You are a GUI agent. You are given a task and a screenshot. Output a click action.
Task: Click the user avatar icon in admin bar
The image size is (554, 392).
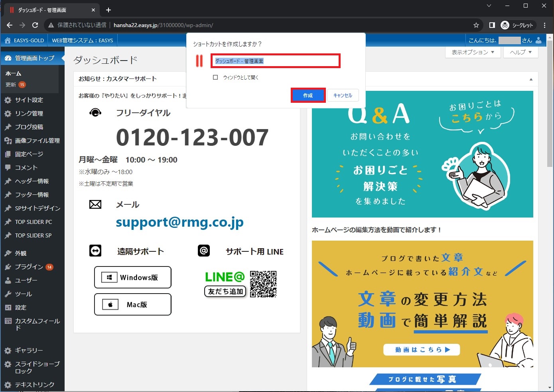click(x=538, y=40)
